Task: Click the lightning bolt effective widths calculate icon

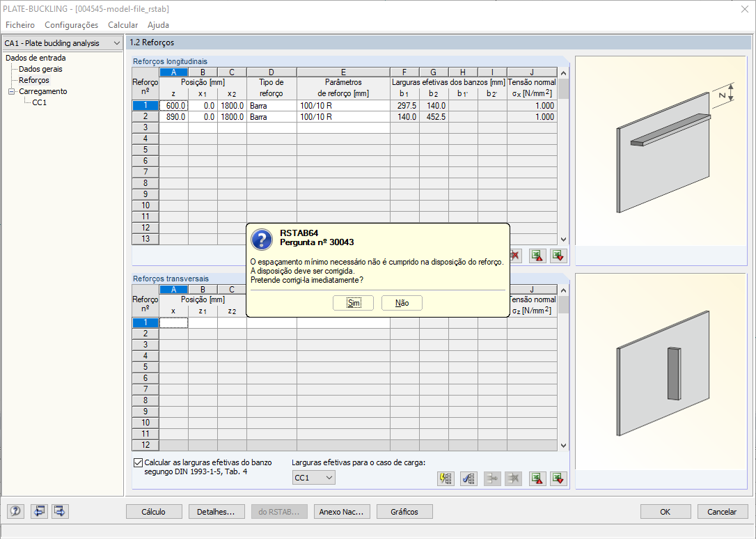Action: 446,478
